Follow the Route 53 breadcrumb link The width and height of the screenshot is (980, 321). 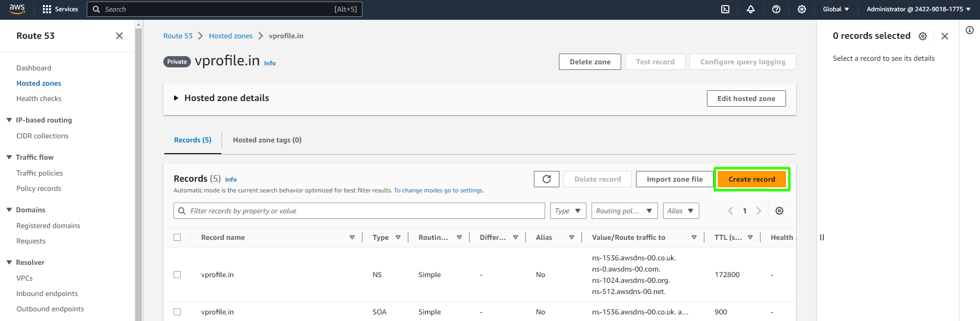[x=178, y=36]
